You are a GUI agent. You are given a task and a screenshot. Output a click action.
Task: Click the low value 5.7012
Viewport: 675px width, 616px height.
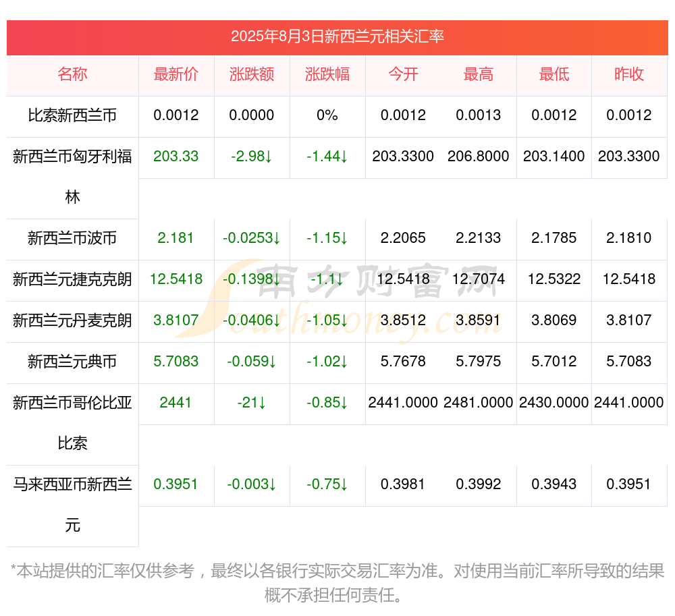(x=554, y=362)
